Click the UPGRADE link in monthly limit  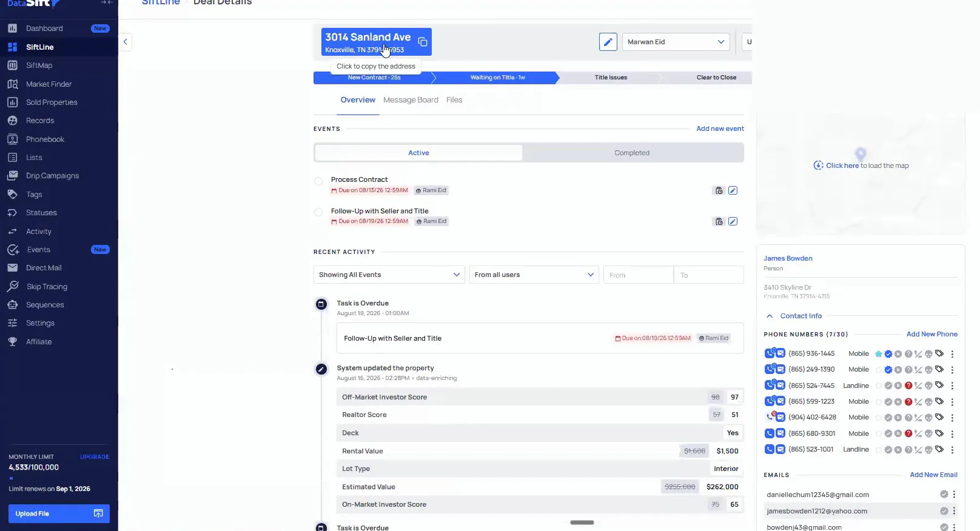pos(95,457)
